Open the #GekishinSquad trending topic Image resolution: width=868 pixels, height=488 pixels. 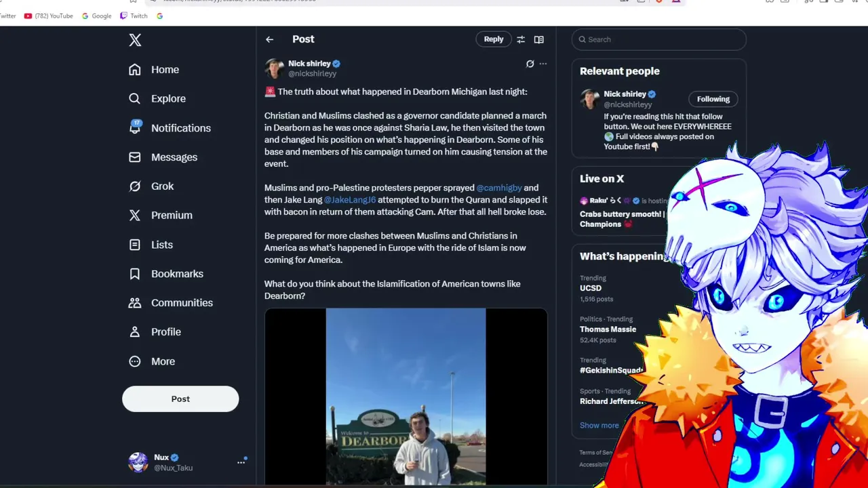pyautogui.click(x=611, y=371)
